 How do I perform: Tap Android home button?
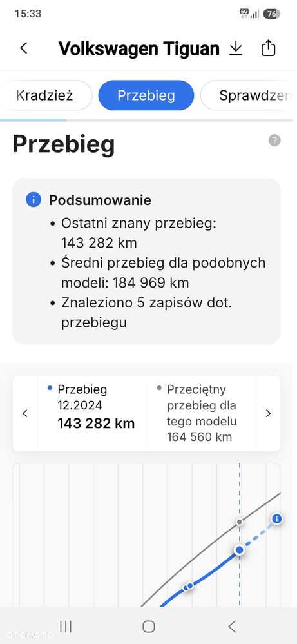[x=148, y=627]
